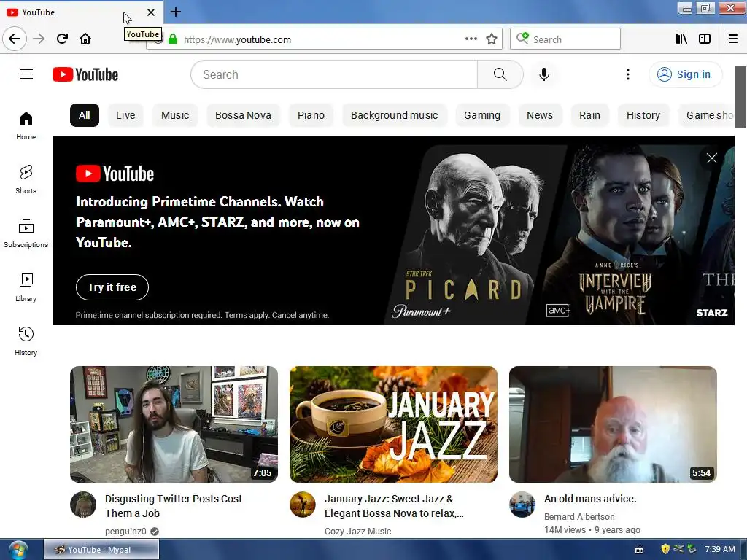Open Disgusting Twitter Posts video thumbnail

click(x=174, y=424)
